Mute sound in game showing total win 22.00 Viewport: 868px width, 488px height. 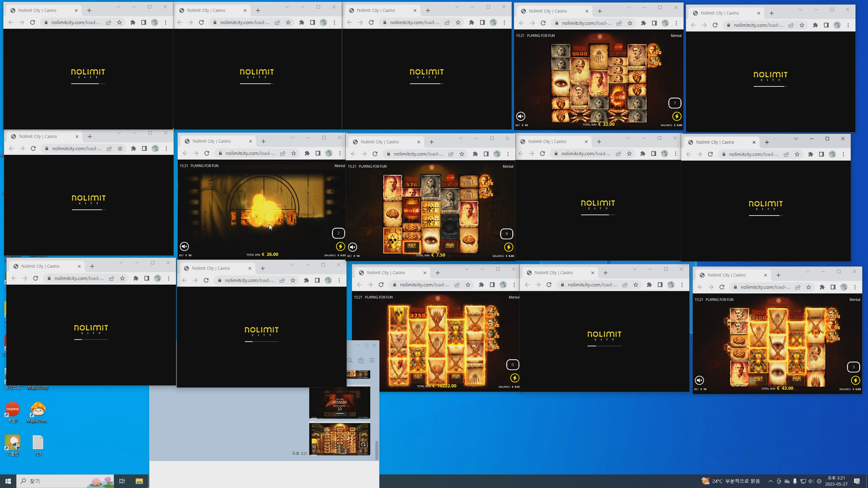tap(521, 116)
